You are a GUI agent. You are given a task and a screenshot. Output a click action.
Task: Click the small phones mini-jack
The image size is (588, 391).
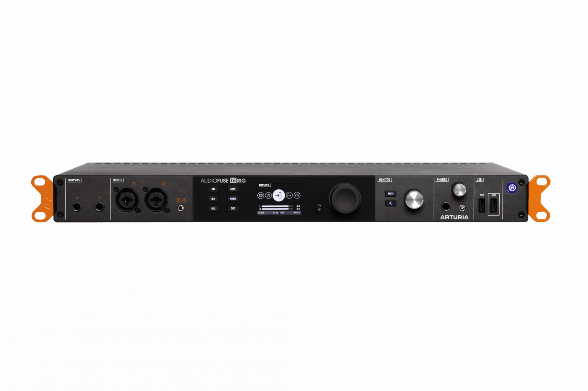coord(462,208)
